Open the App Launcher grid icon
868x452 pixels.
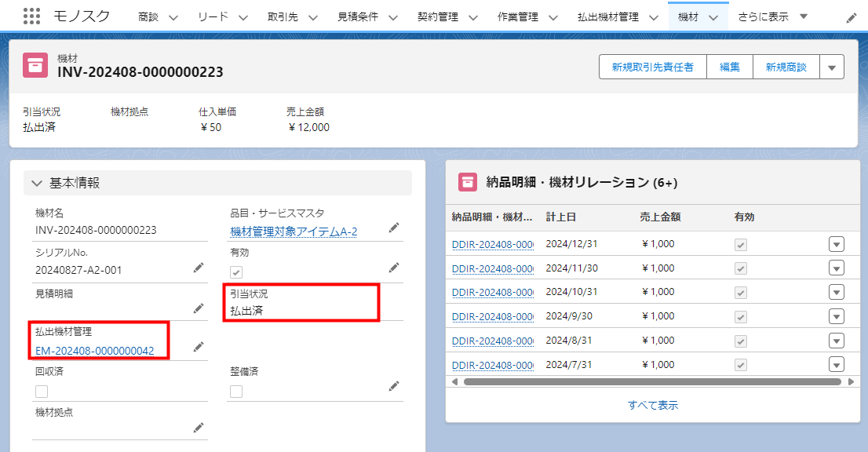pos(31,16)
